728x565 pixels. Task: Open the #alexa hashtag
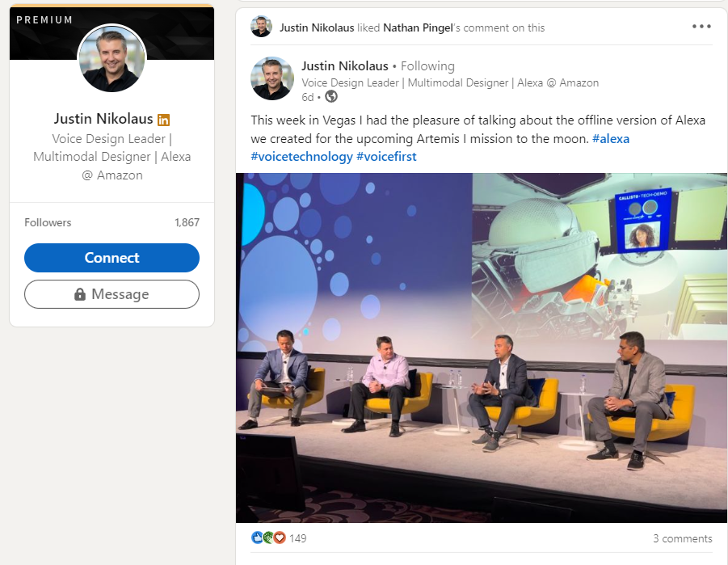coord(611,139)
